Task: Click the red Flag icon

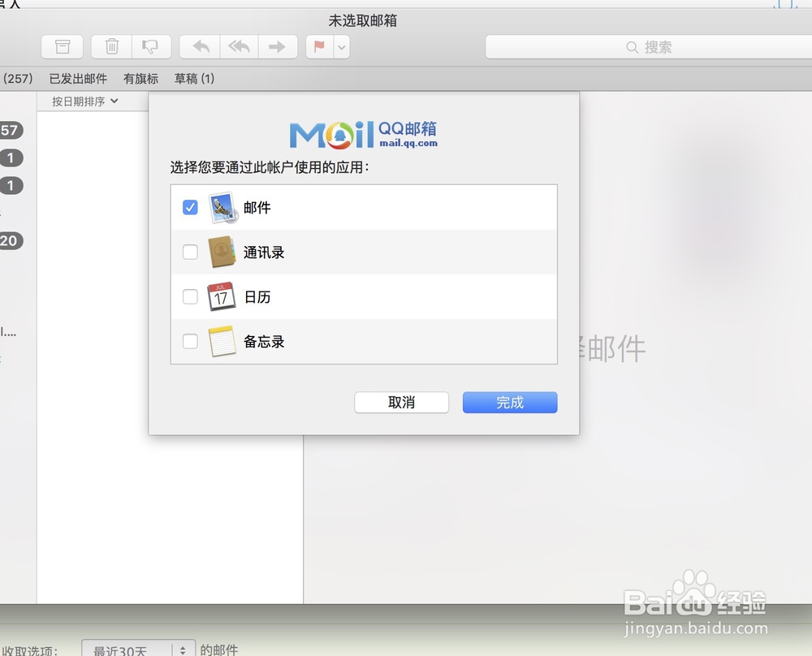Action: [319, 47]
